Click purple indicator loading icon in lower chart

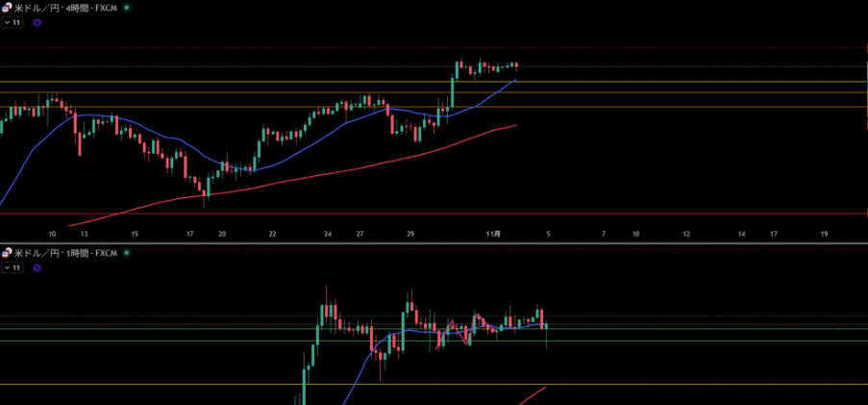click(x=37, y=267)
